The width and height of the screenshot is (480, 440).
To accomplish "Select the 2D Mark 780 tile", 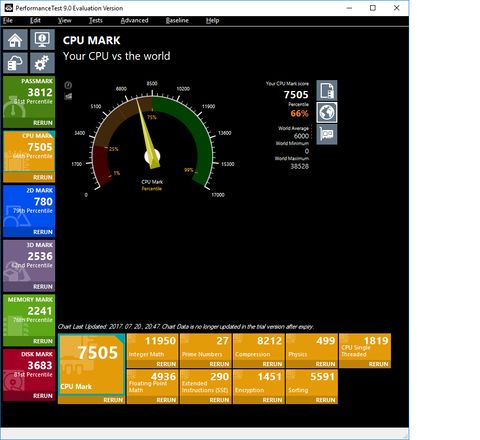I will 29,206.
